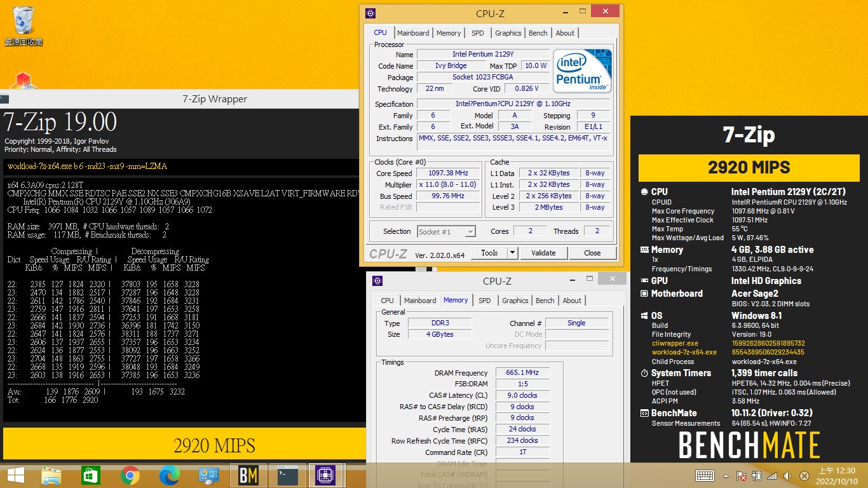Click the 2920 MIPS result bar in wrapper
Image resolution: width=868 pixels, height=488 pixels.
point(184,445)
